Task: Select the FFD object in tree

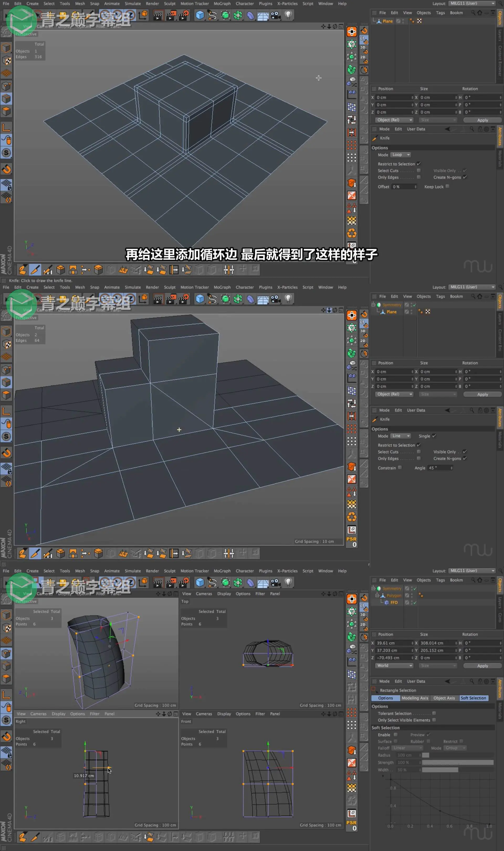Action: click(394, 603)
